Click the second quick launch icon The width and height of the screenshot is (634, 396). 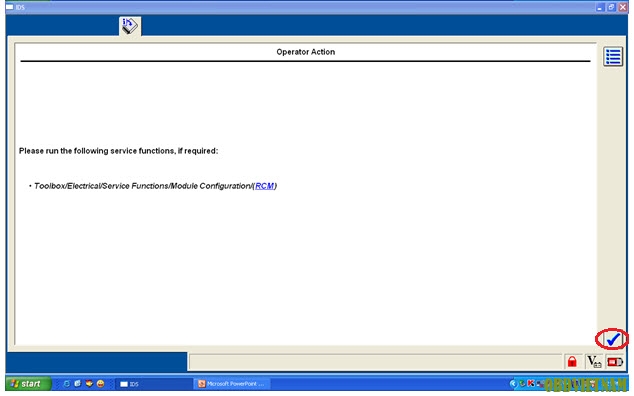[x=78, y=383]
